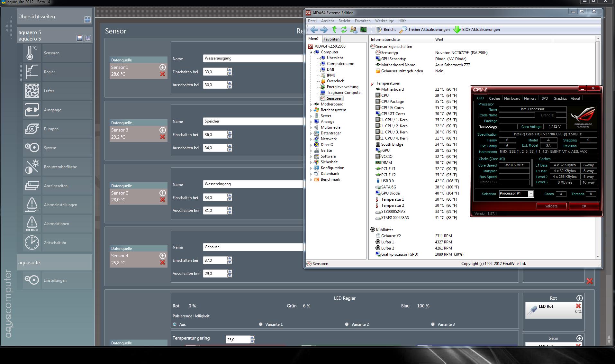Open the Lüfter fan icon in sidebar
615x364 pixels.
(x=32, y=91)
